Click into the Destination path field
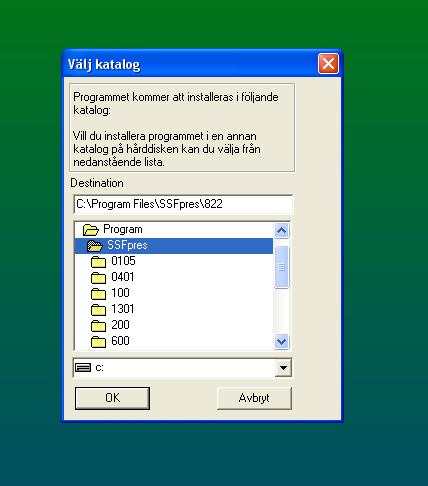The image size is (428, 486). pyautogui.click(x=183, y=204)
